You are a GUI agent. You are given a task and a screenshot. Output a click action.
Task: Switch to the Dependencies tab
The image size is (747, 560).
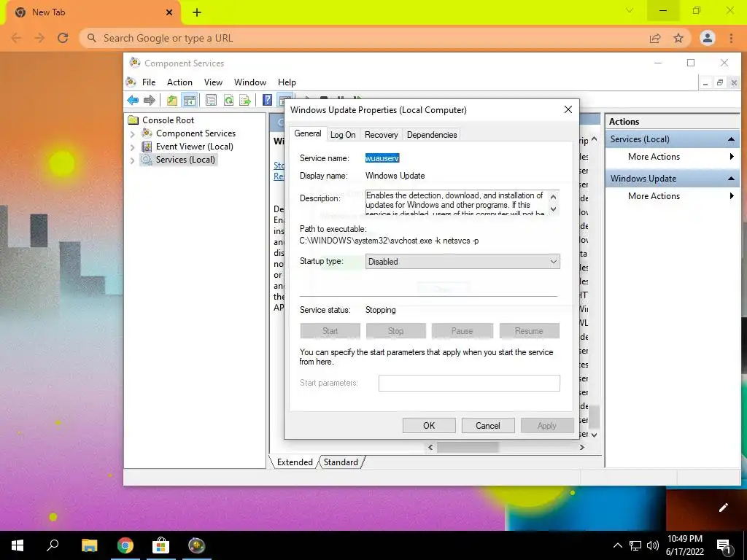432,135
